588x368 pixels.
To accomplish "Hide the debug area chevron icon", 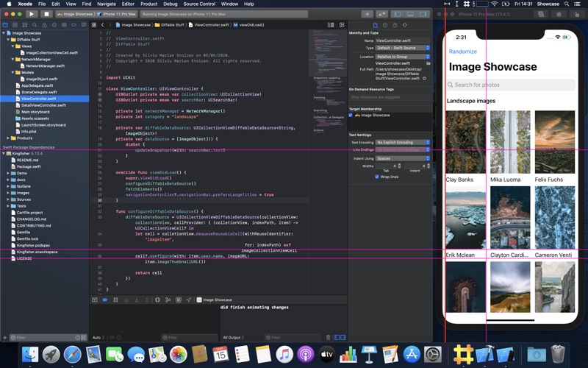I will tap(95, 300).
